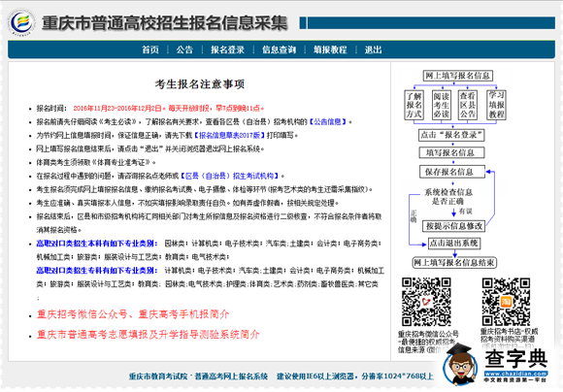Screen dimensions: 563x392
Task: Click 高职对口类招生专科有如下专业类别 heading
Action: pyautogui.click(x=97, y=271)
